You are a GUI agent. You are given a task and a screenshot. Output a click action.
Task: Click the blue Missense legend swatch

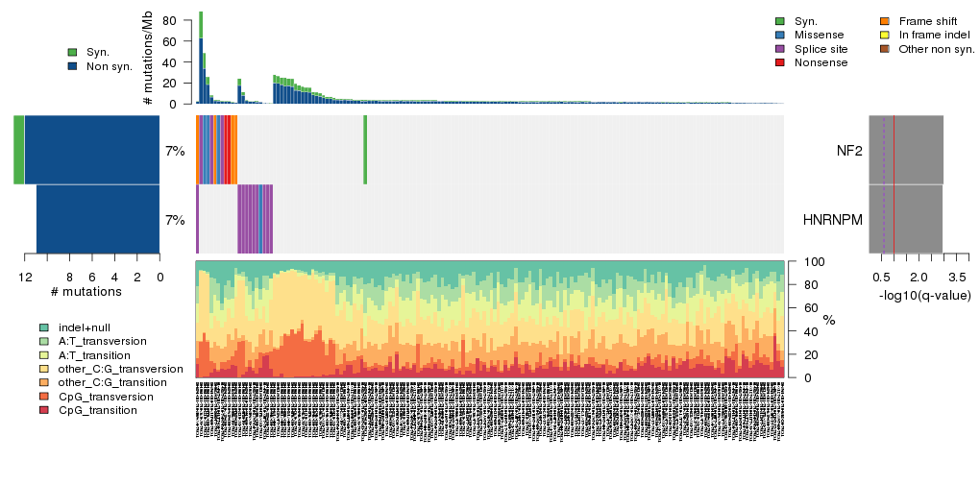tap(779, 35)
